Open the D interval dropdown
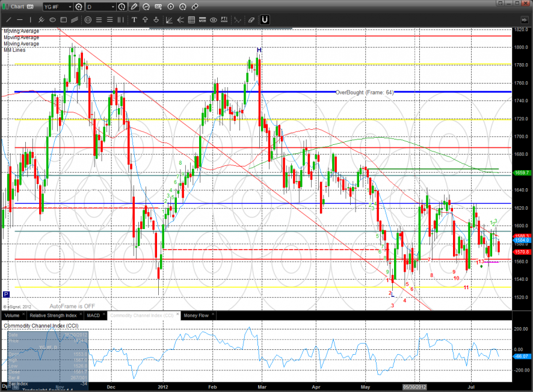Image resolution: width=533 pixels, height=392 pixels. (x=101, y=7)
